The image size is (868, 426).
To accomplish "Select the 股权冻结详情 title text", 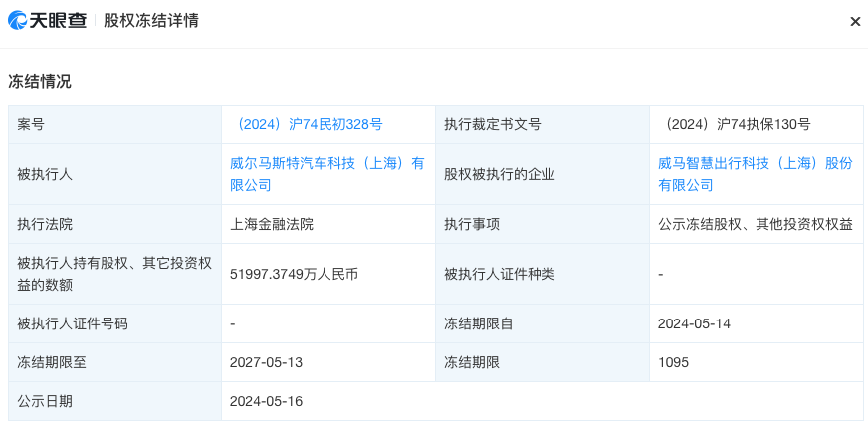I will [151, 21].
